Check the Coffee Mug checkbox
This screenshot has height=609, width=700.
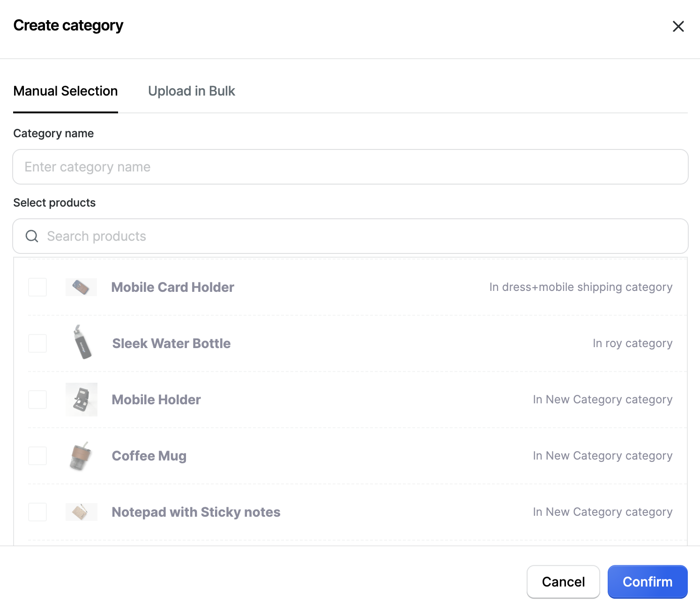coord(37,456)
